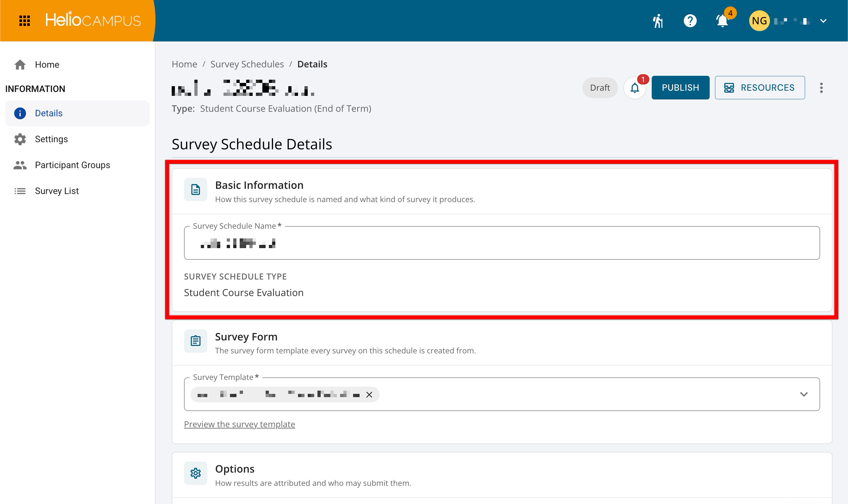Click the Home breadcrumb link
This screenshot has width=848, height=504.
click(x=184, y=64)
